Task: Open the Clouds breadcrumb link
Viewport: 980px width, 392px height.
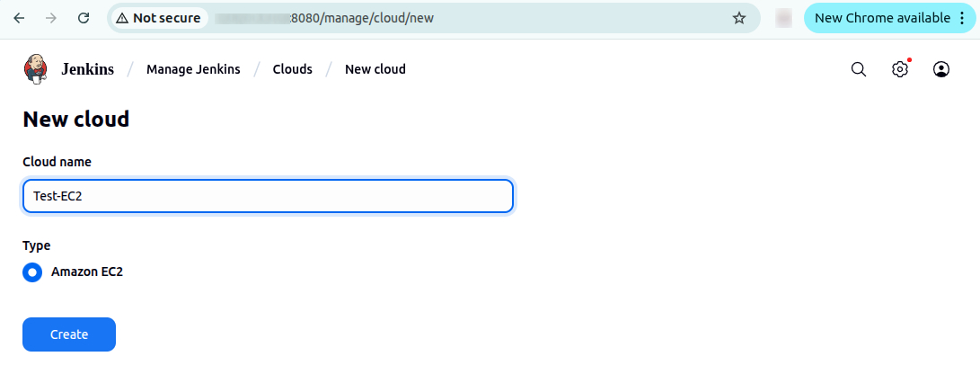Action: (293, 69)
